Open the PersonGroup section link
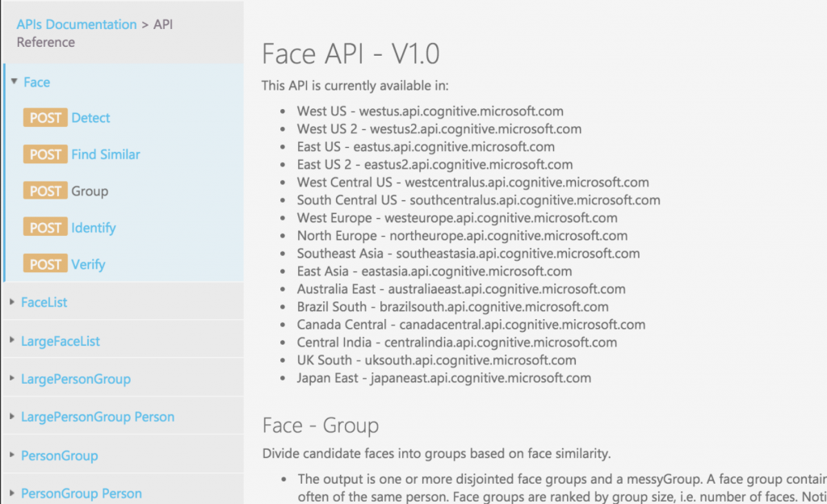 [x=60, y=456]
